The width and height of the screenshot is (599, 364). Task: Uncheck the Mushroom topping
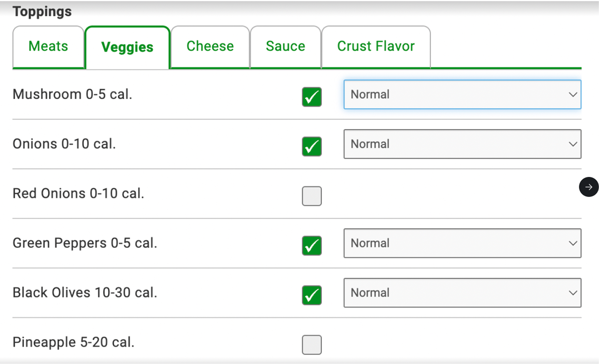pyautogui.click(x=312, y=97)
